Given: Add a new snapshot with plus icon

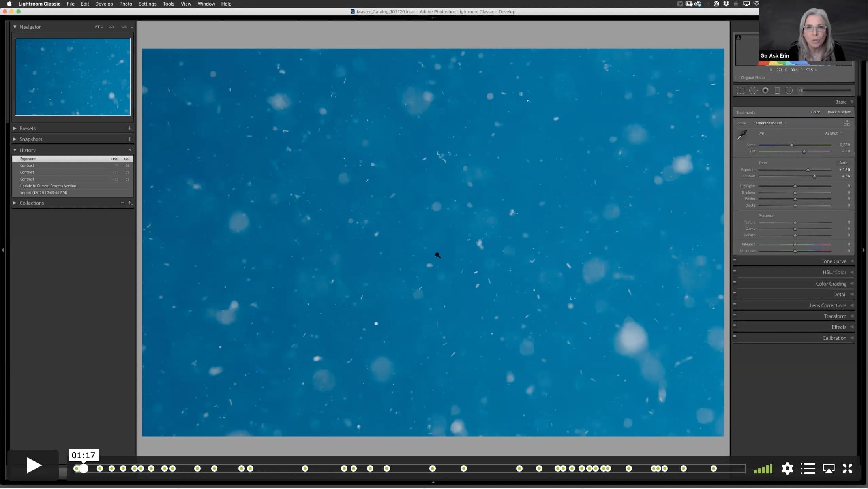Looking at the screenshot, I should click(129, 139).
